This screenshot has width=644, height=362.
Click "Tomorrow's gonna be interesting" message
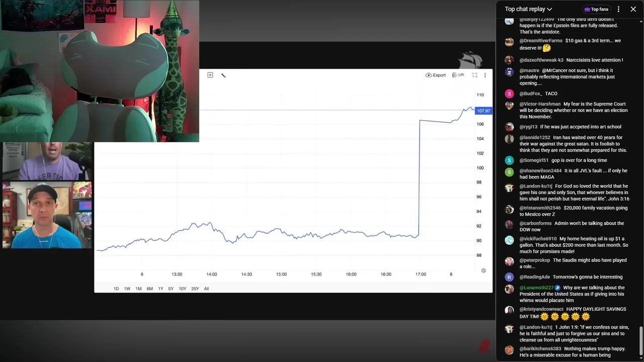coord(588,277)
